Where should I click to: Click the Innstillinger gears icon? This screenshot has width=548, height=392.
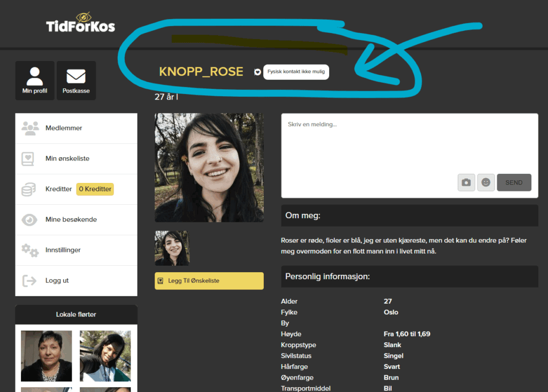30,250
